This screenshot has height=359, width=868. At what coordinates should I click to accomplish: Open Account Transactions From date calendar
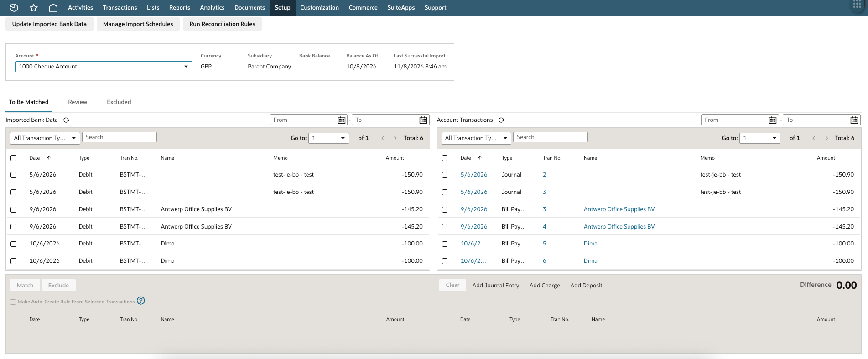pyautogui.click(x=773, y=120)
